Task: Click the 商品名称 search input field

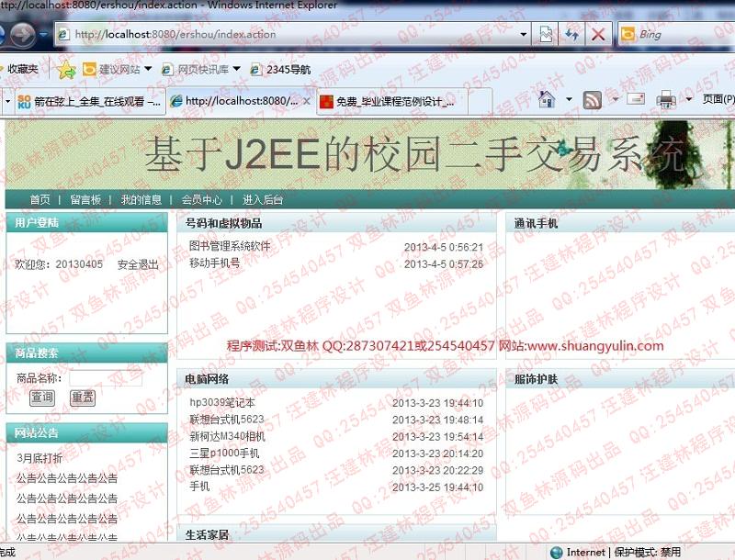Action: pyautogui.click(x=106, y=378)
